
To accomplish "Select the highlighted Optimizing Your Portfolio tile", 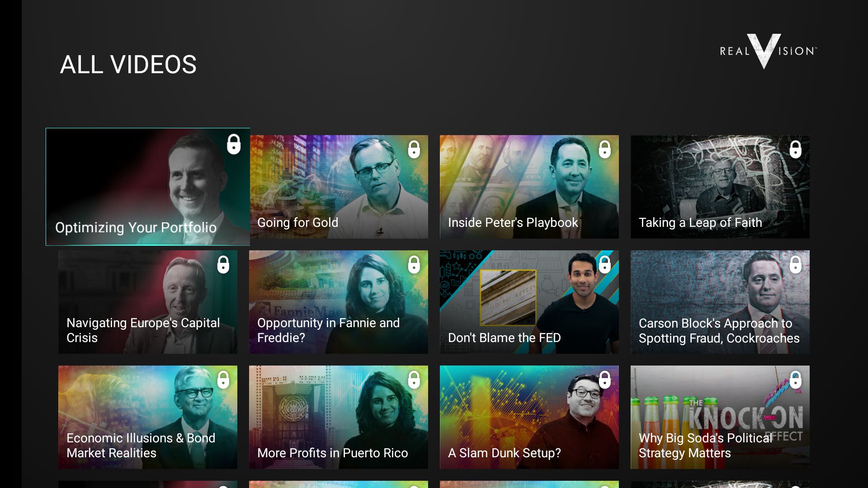I will point(148,187).
